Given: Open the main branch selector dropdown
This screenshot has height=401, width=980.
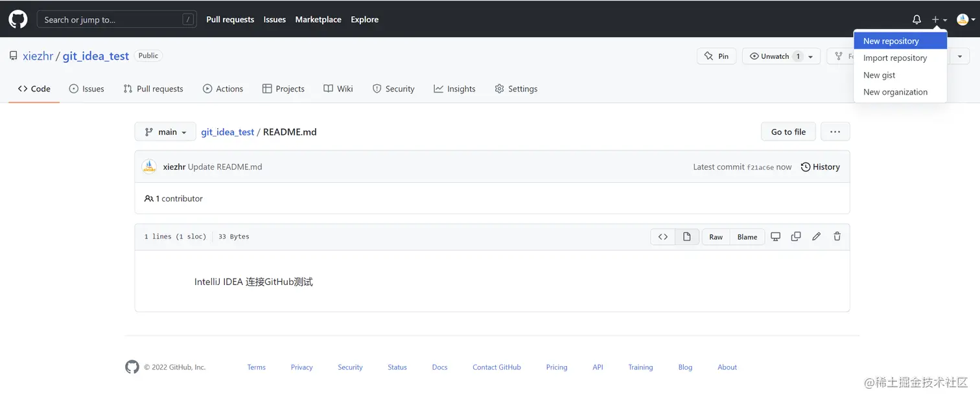Looking at the screenshot, I should pos(165,132).
